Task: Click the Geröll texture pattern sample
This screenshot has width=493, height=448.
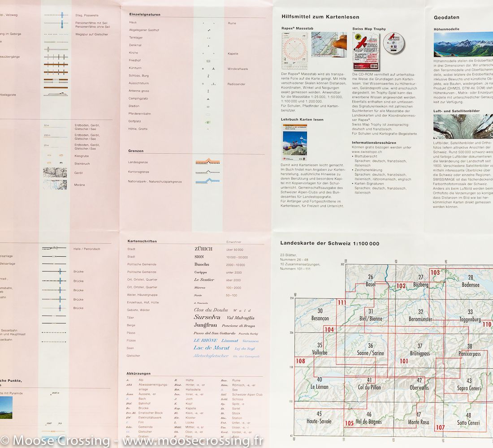Action: [55, 173]
